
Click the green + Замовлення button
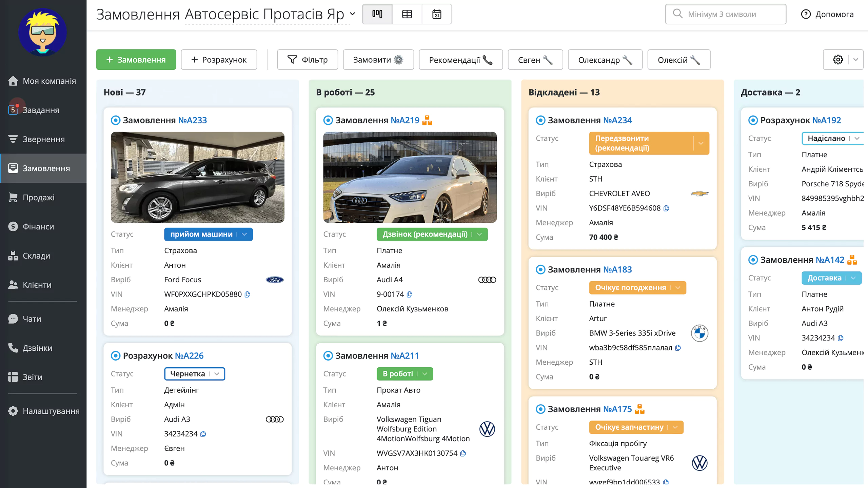(136, 60)
